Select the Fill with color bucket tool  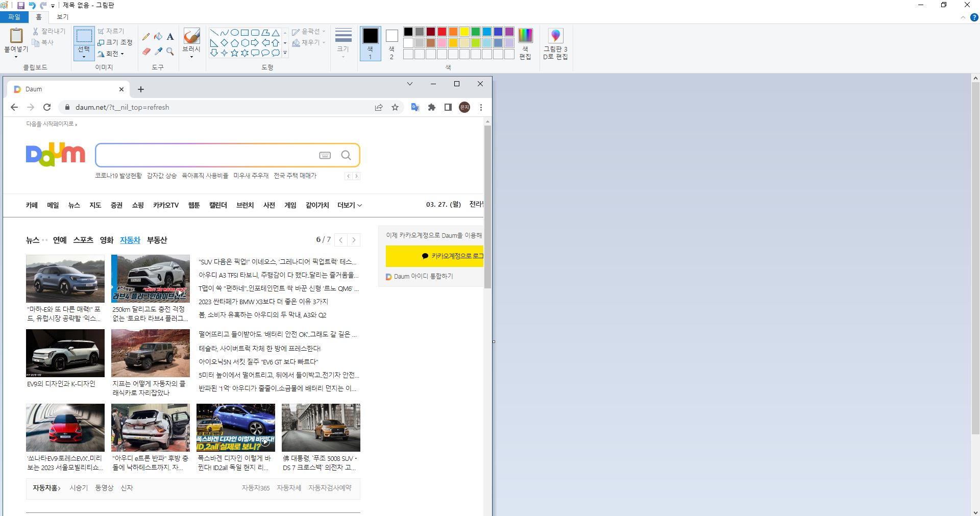[158, 36]
